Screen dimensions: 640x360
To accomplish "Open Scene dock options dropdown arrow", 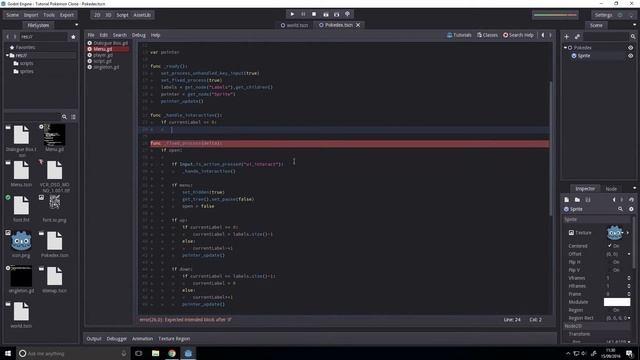I will point(634,25).
